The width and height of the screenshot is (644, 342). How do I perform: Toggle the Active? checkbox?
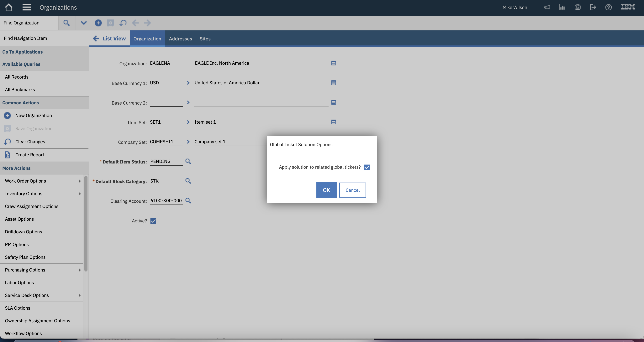click(153, 221)
